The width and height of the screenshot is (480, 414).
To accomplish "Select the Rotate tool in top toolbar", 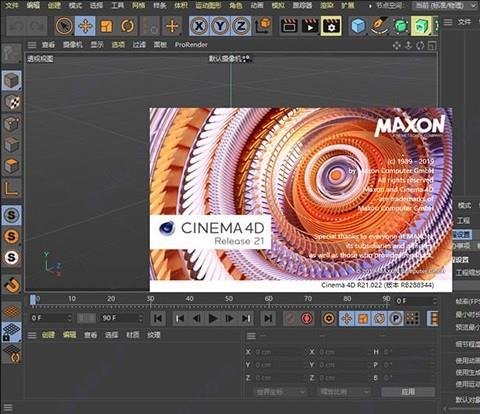I will [127, 26].
